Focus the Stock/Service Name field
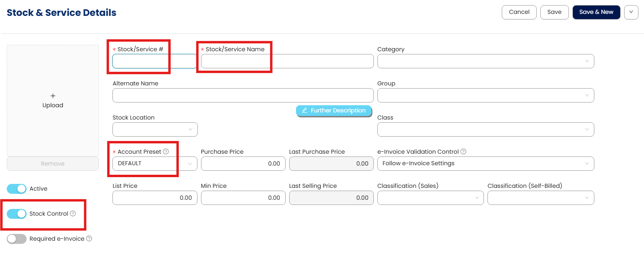This screenshot has width=644, height=253. tap(287, 61)
